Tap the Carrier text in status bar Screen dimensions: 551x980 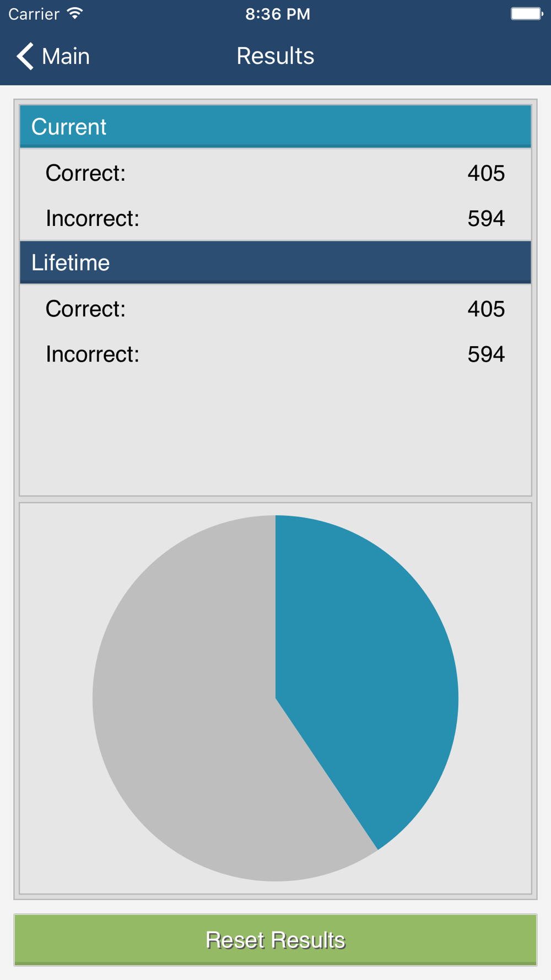click(34, 14)
